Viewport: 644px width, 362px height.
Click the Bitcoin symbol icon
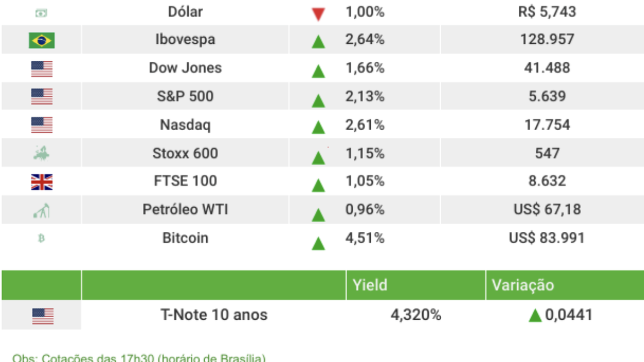[42, 238]
